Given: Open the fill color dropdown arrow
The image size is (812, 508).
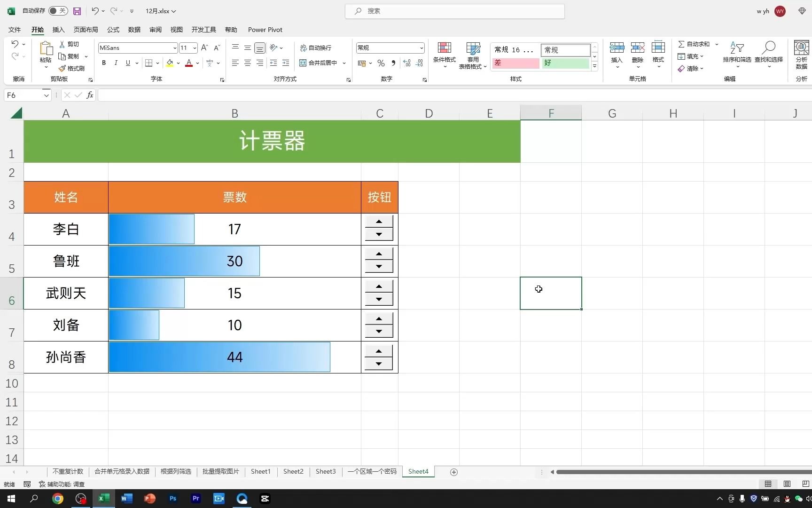Looking at the screenshot, I should 178,63.
